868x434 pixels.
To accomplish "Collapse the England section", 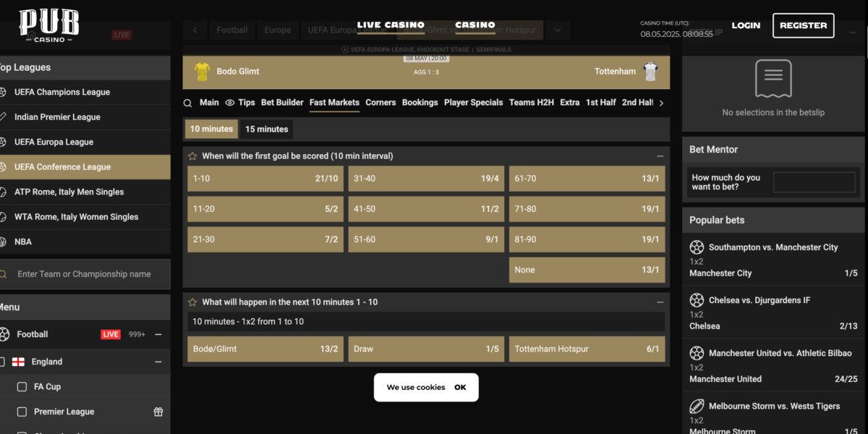I will [x=158, y=362].
